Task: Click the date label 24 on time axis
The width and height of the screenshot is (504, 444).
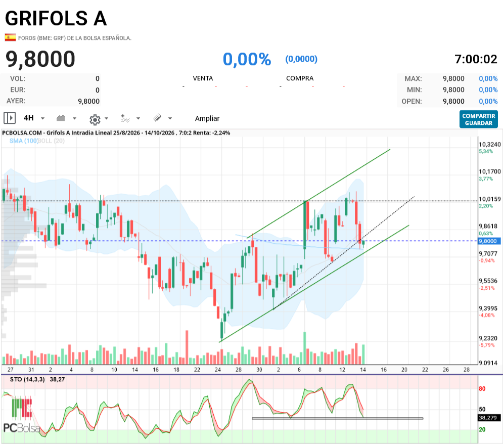Action: coord(217,370)
